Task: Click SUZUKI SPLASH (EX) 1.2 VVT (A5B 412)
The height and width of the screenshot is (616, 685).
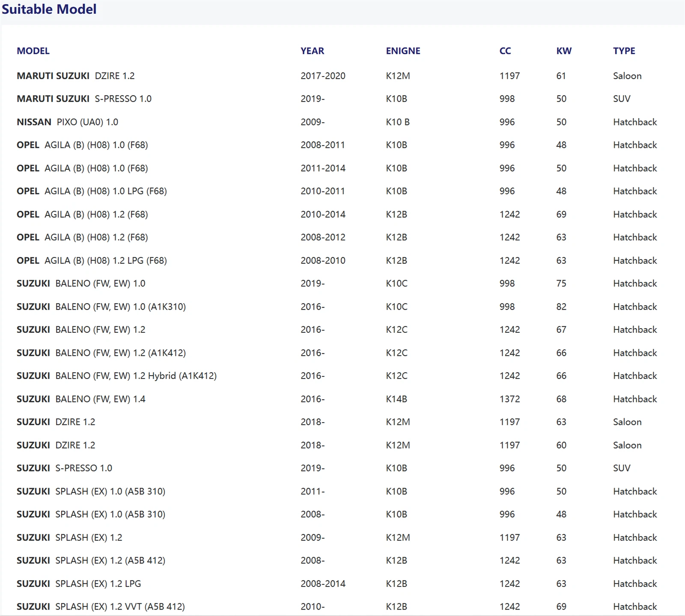Action: click(x=101, y=607)
